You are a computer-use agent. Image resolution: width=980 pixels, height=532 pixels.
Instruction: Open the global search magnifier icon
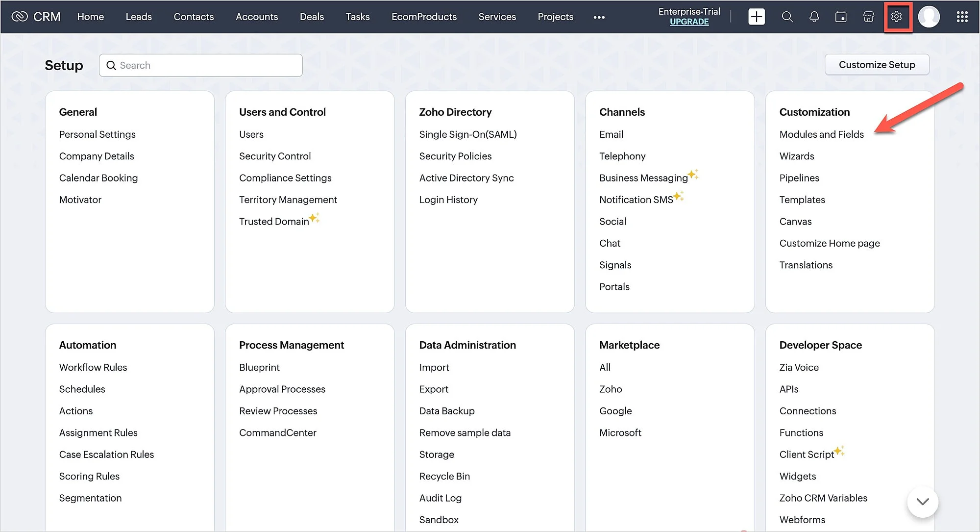pos(787,17)
